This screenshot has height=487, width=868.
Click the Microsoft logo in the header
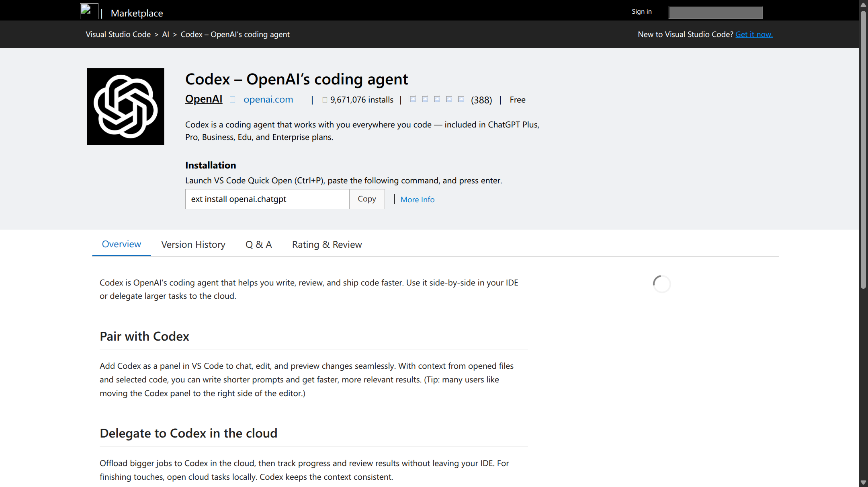(89, 11)
